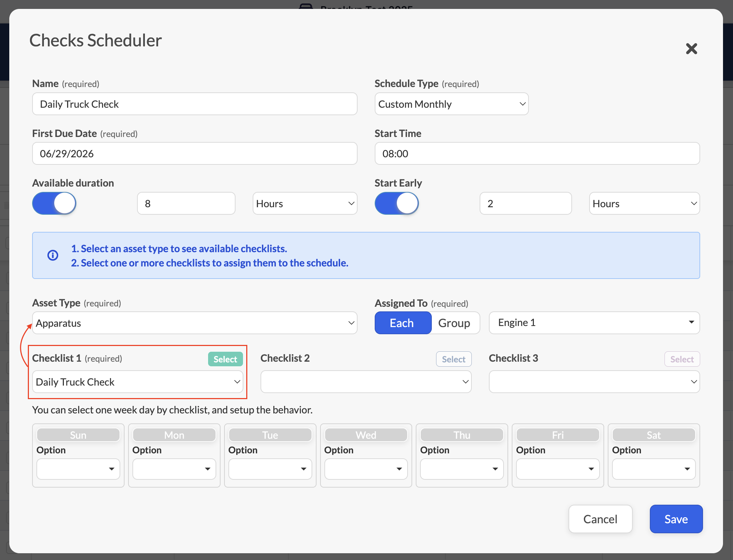Click the info icon in the blue notice

53,255
